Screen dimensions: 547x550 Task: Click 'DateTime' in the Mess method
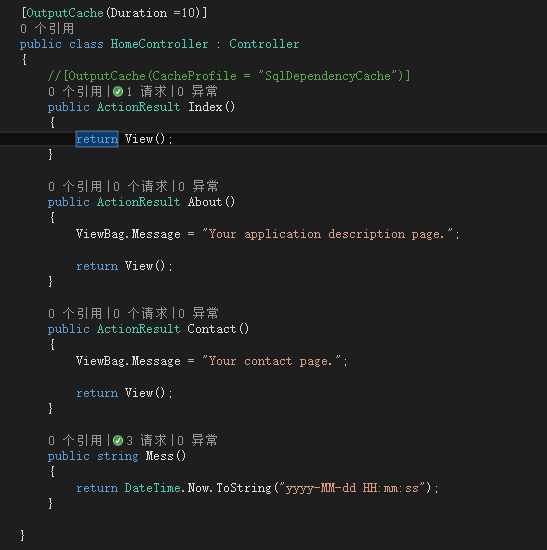click(153, 488)
